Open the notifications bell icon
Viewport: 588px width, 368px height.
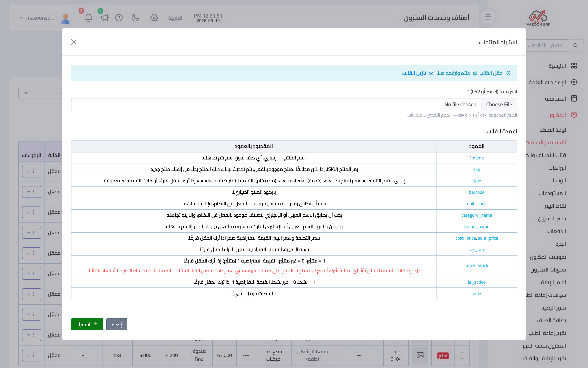pyautogui.click(x=88, y=18)
